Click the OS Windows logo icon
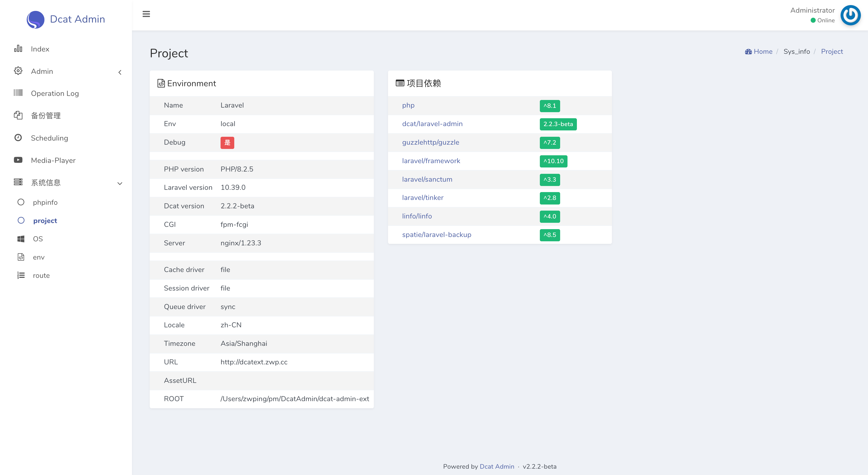 click(21, 239)
